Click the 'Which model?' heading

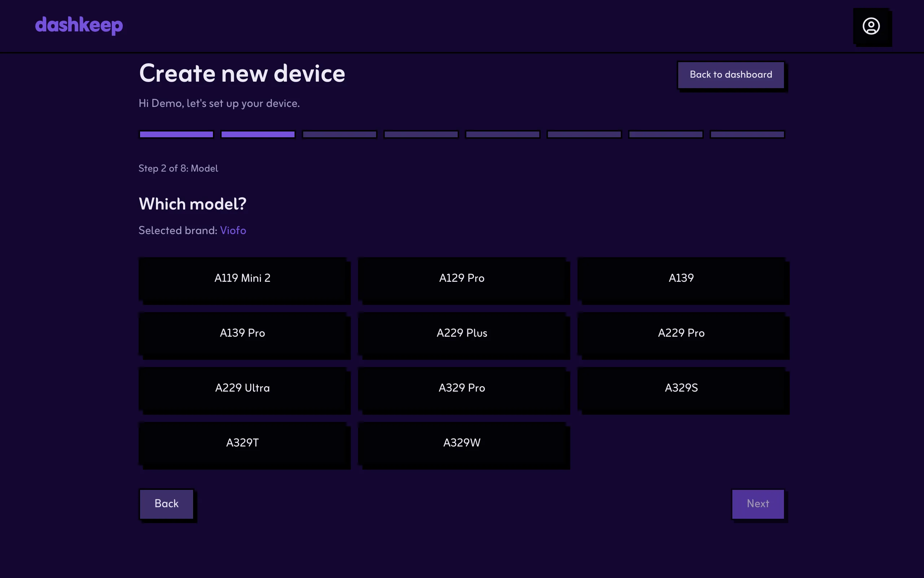tap(192, 204)
